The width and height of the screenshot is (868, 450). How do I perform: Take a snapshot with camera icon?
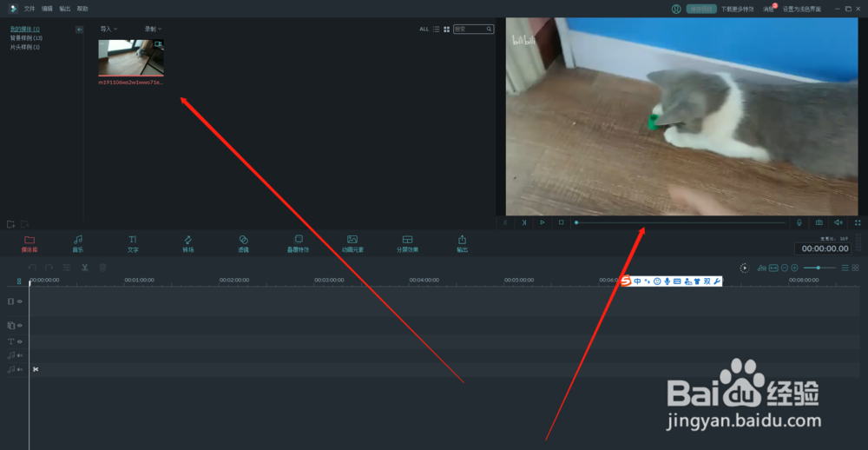pyautogui.click(x=819, y=222)
